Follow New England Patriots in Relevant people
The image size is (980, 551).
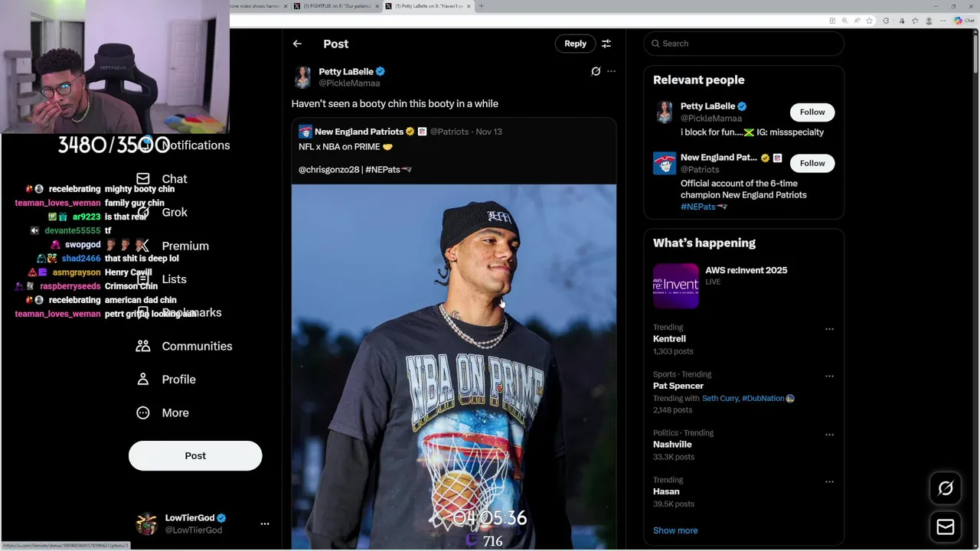[x=812, y=163]
